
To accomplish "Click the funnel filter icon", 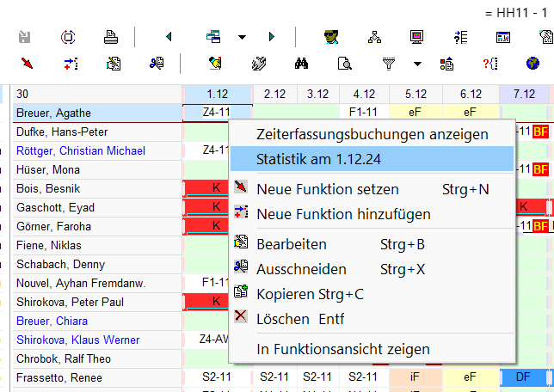I will (x=389, y=64).
